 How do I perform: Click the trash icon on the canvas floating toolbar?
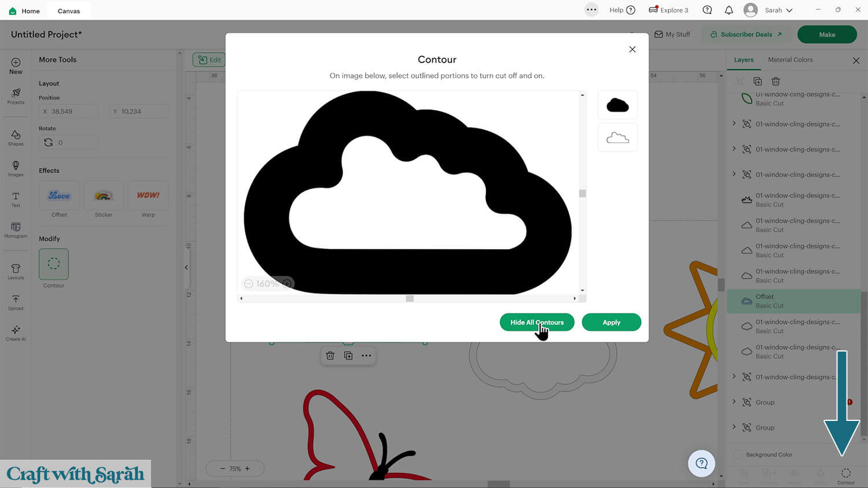(330, 356)
